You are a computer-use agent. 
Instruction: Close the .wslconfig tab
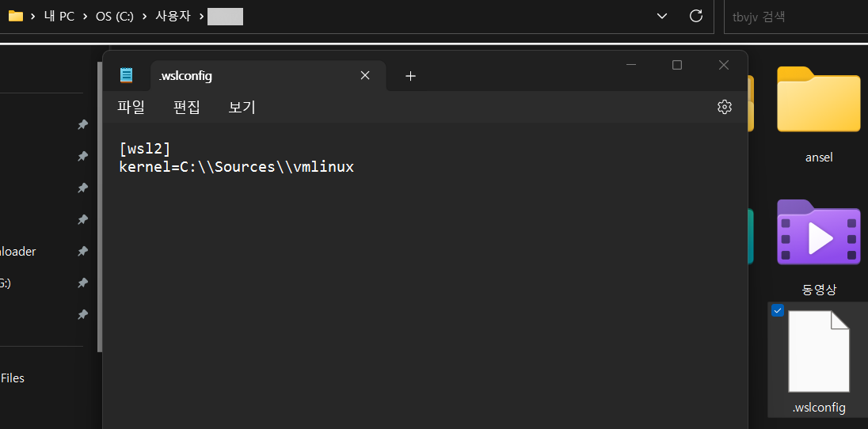365,75
